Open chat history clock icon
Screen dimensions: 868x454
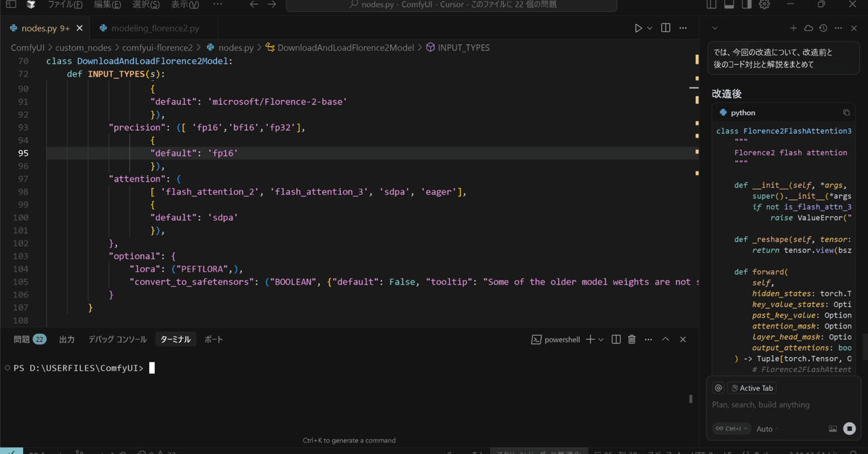[823, 28]
